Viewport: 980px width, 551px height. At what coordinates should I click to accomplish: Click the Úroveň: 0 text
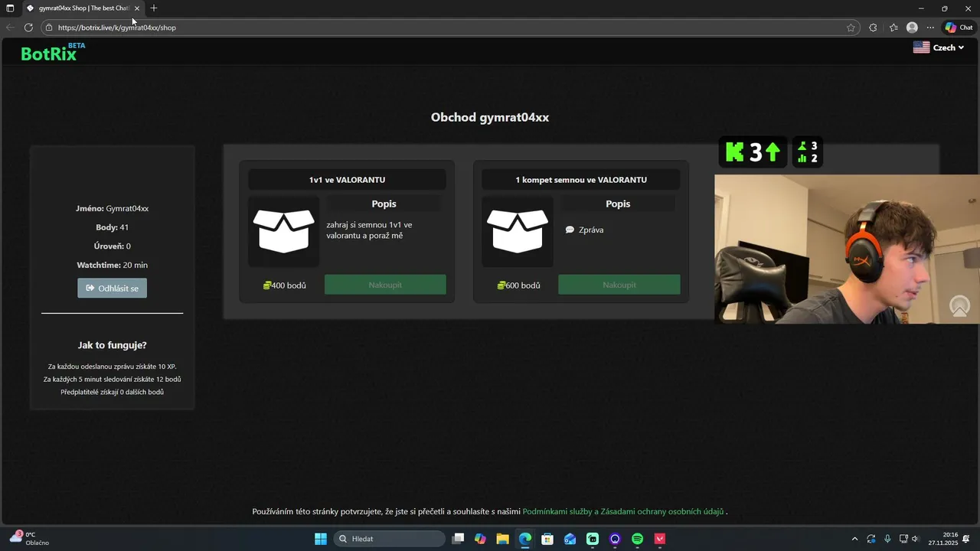coord(112,246)
